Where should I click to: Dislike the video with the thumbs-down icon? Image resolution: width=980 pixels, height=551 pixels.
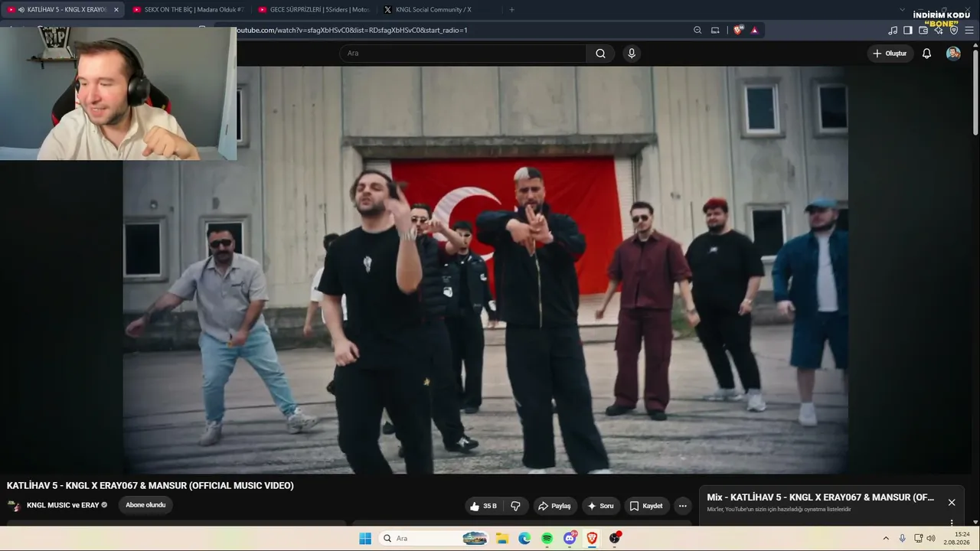[516, 506]
